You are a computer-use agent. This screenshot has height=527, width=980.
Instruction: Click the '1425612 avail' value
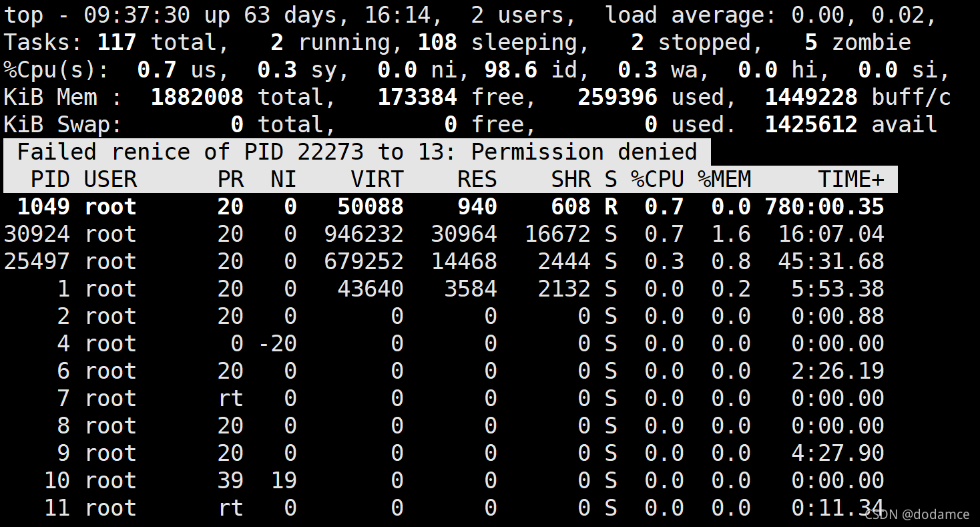(851, 125)
